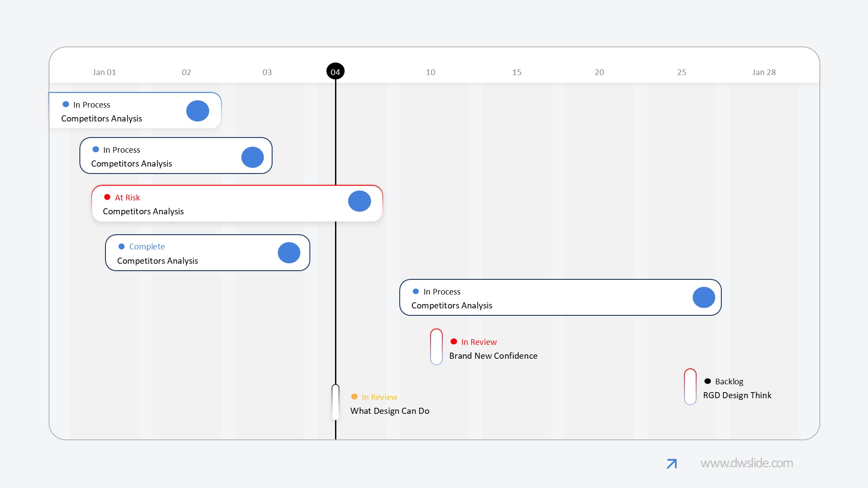
Task: Click the red At Risk status dot
Action: point(107,197)
